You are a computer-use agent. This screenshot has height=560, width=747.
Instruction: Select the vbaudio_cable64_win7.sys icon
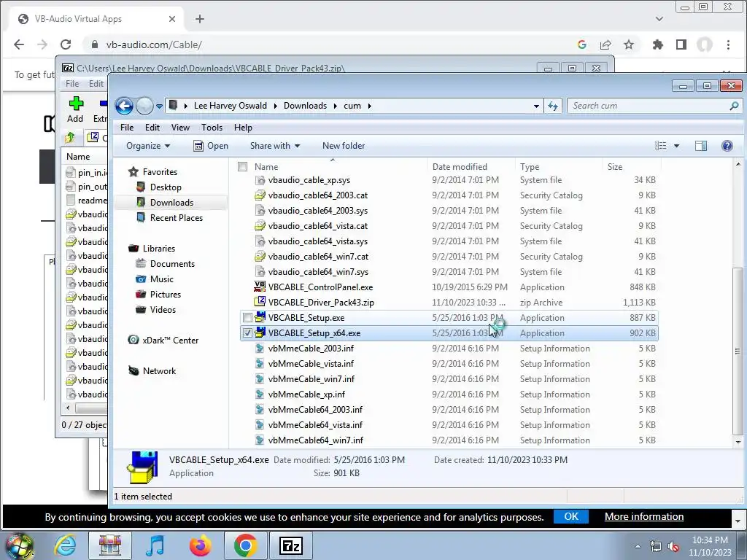[260, 271]
